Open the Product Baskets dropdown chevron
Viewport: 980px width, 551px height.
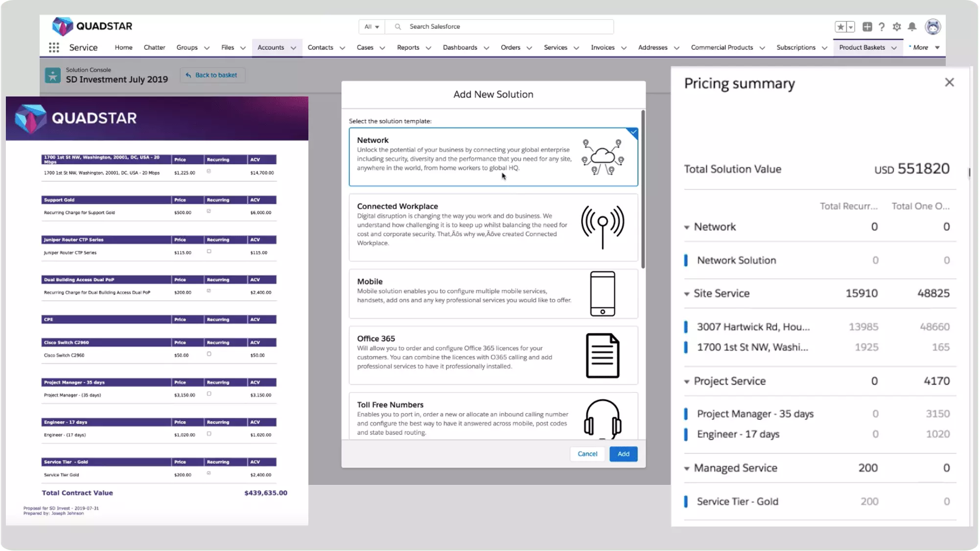[894, 48]
